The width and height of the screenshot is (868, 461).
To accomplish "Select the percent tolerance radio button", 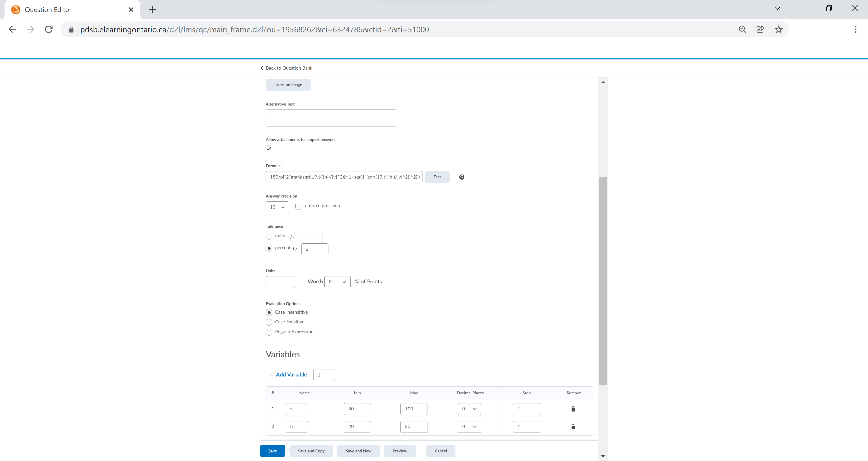I will (x=269, y=248).
